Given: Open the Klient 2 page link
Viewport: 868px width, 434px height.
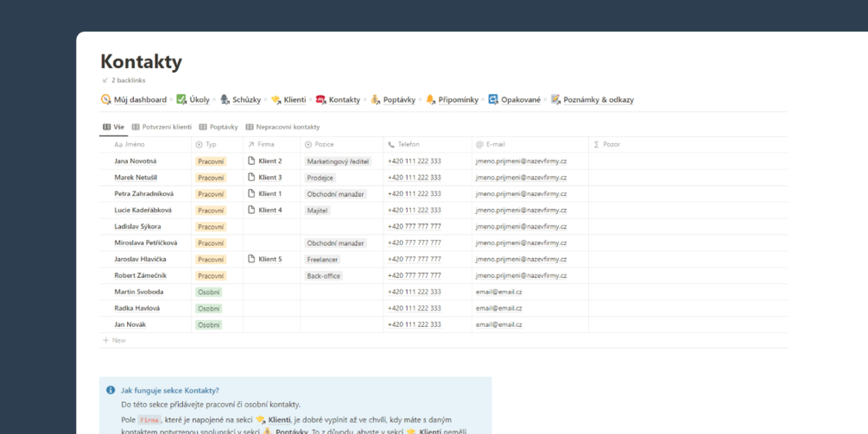Looking at the screenshot, I should [x=265, y=161].
